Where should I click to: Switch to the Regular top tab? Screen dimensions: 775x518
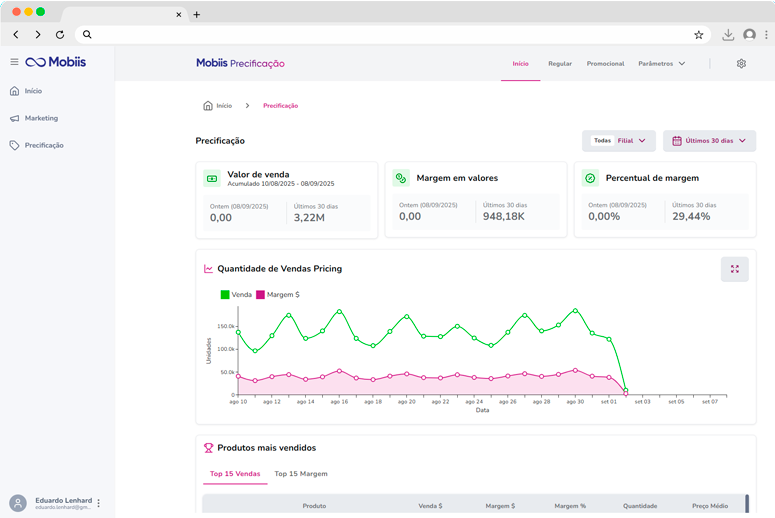pyautogui.click(x=560, y=64)
